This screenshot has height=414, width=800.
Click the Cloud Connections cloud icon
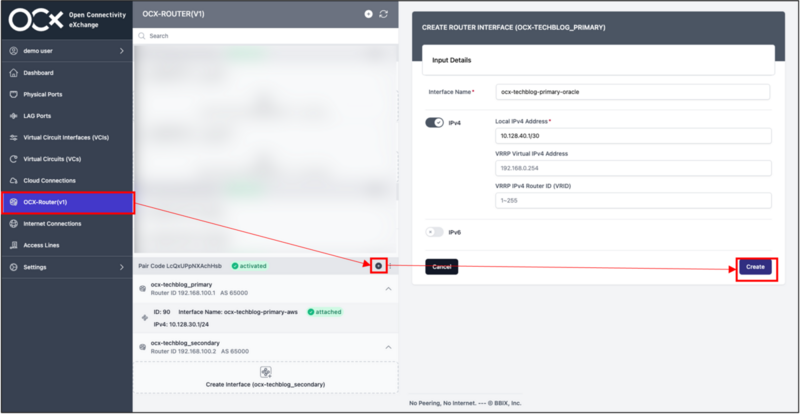pos(14,181)
